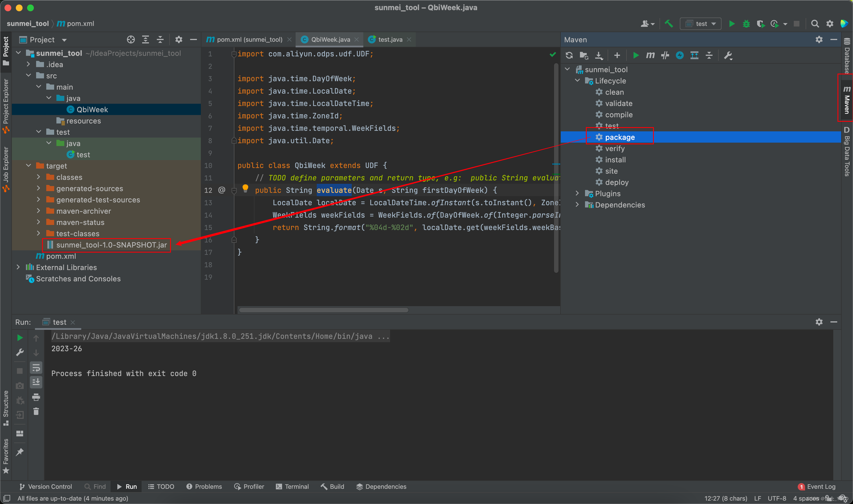Click LF line separator in status bar
Image resolution: width=853 pixels, height=504 pixels.
click(757, 498)
